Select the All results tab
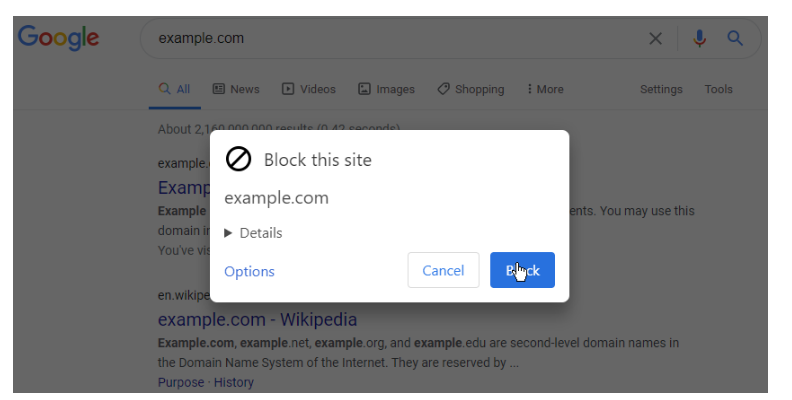The width and height of the screenshot is (792, 400). pos(175,89)
